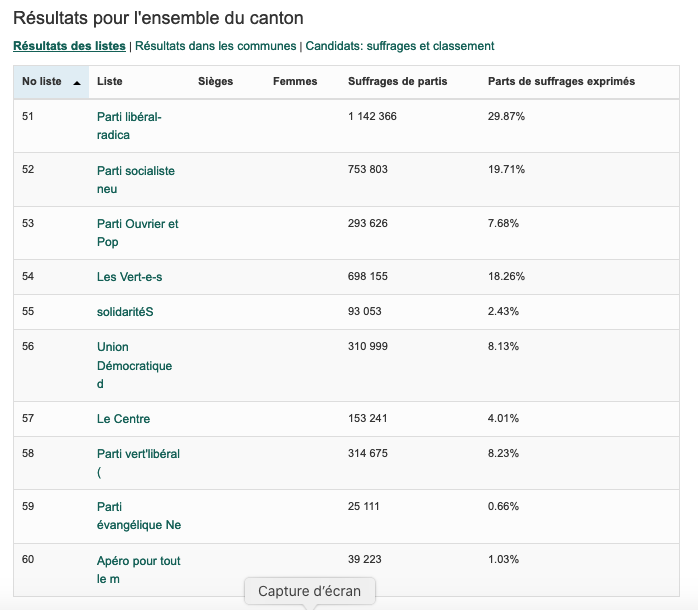Screen dimensions: 698x610
Task: Select list number 59 cell
Action: [28, 506]
